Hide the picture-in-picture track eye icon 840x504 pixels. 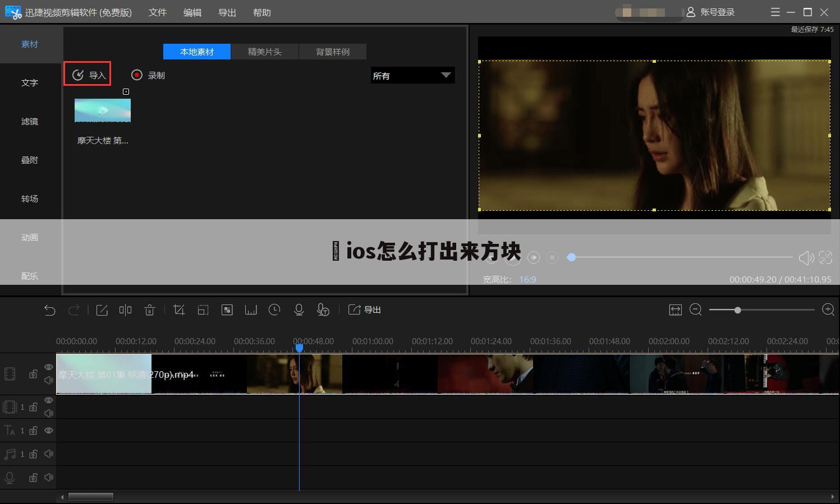tap(49, 400)
